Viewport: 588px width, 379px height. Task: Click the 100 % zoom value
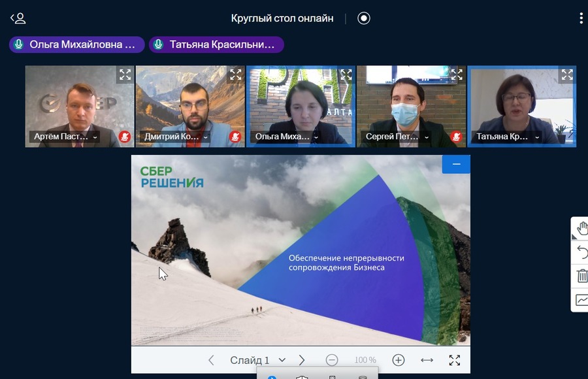(x=365, y=360)
